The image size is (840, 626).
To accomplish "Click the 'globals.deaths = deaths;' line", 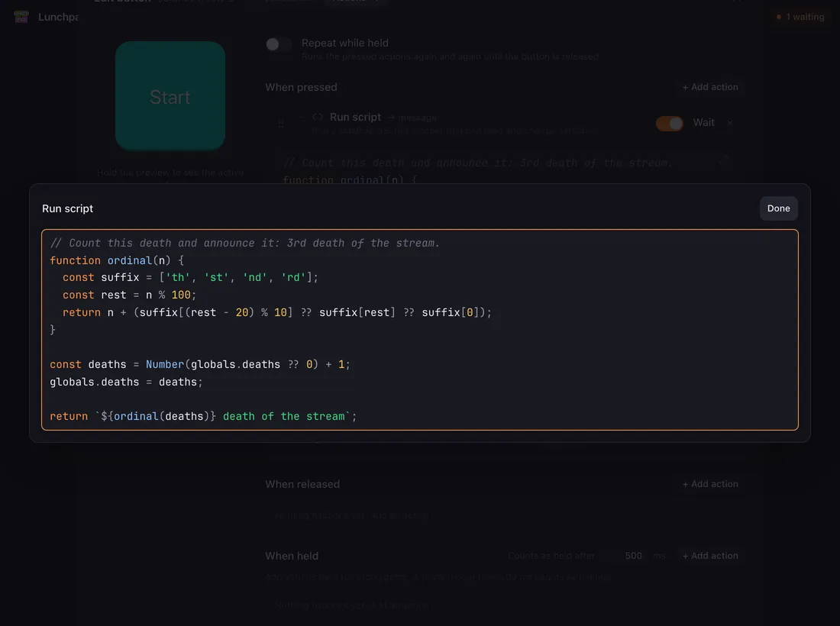I will (x=127, y=382).
